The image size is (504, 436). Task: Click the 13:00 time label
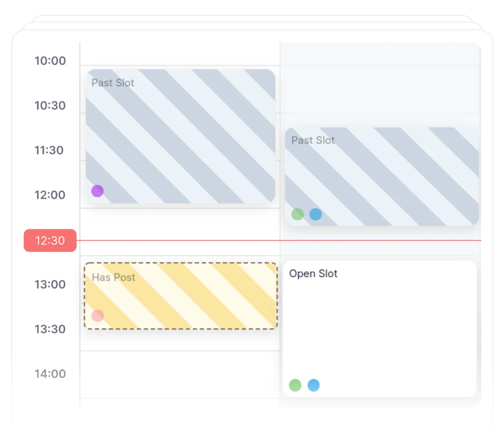tap(50, 284)
